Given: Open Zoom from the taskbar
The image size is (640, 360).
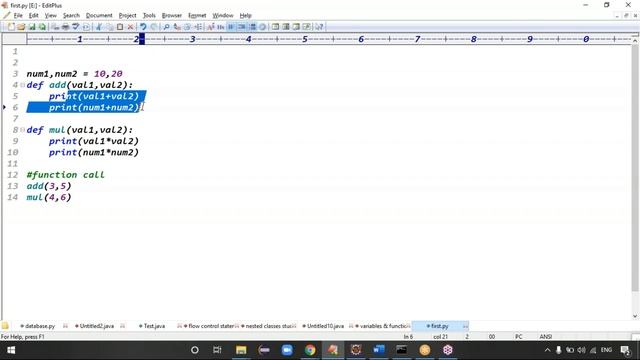Looking at the screenshot, I should pyautogui.click(x=287, y=350).
